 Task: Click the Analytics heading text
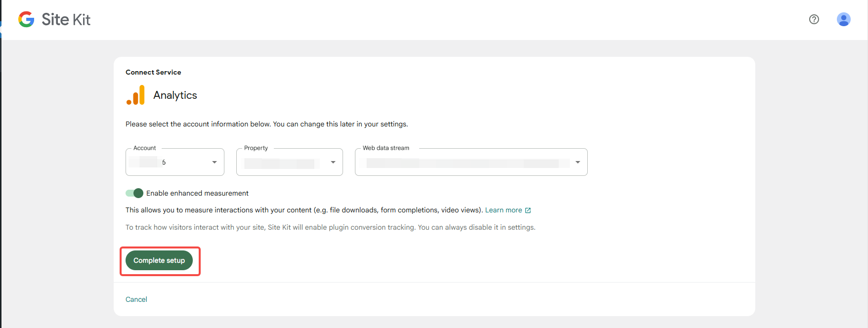click(x=175, y=95)
